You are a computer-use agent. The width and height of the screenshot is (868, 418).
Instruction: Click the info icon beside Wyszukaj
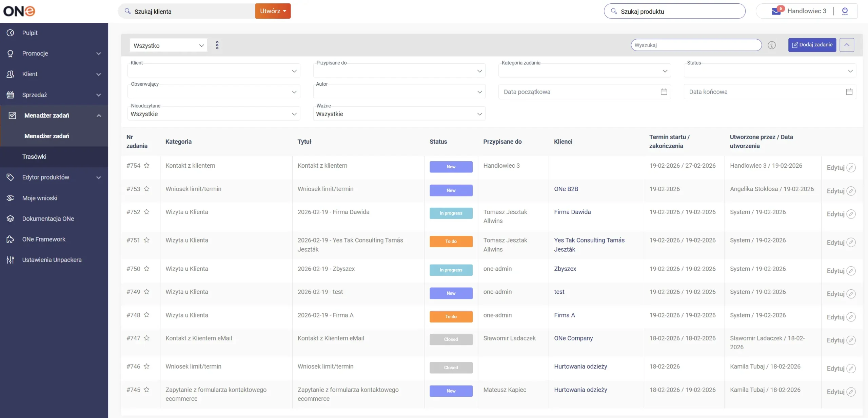pos(771,45)
